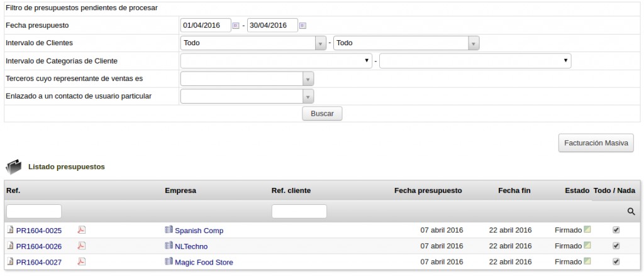Click the search magnifier icon in list filter row

click(x=631, y=212)
